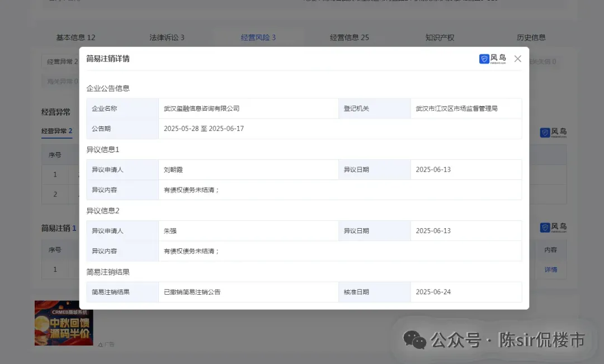The height and width of the screenshot is (364, 604).
Task: Select the 知识产权 tab
Action: point(440,37)
